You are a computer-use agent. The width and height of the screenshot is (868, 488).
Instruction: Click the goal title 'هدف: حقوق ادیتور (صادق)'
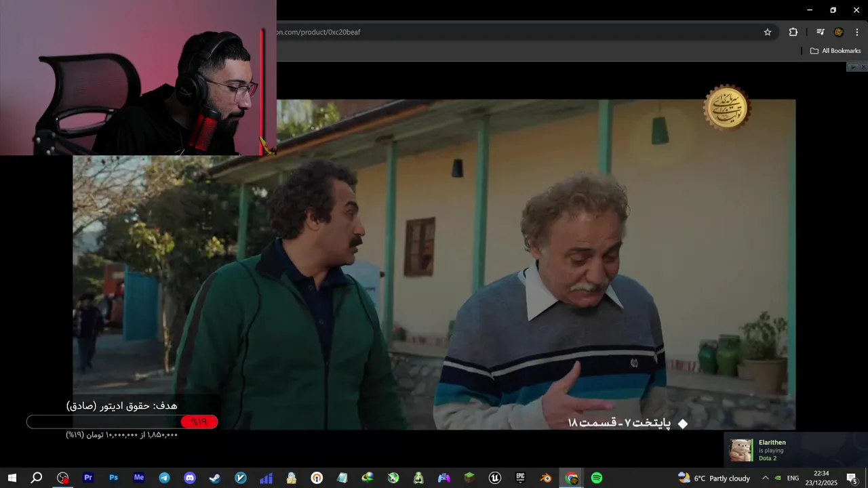tap(122, 405)
